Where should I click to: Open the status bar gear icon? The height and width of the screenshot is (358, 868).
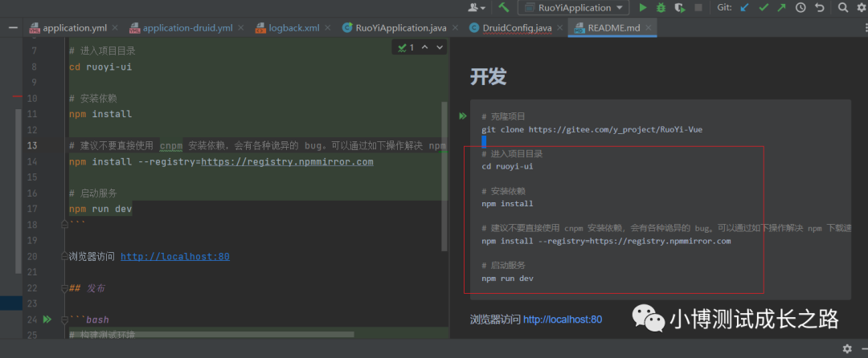847,348
